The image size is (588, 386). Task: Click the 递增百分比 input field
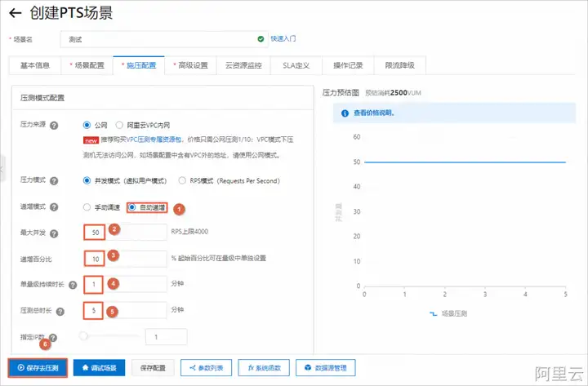tap(125, 259)
